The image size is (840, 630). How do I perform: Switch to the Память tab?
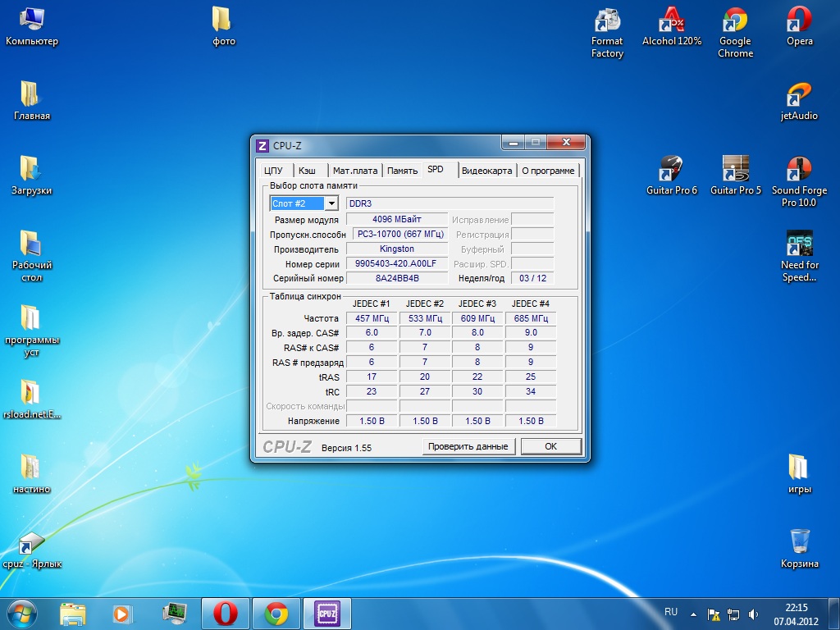402,171
